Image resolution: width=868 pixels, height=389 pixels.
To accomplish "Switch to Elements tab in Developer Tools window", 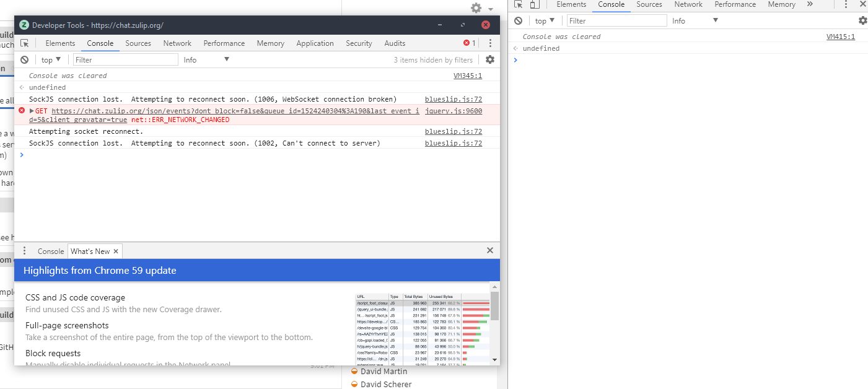I will coord(60,43).
